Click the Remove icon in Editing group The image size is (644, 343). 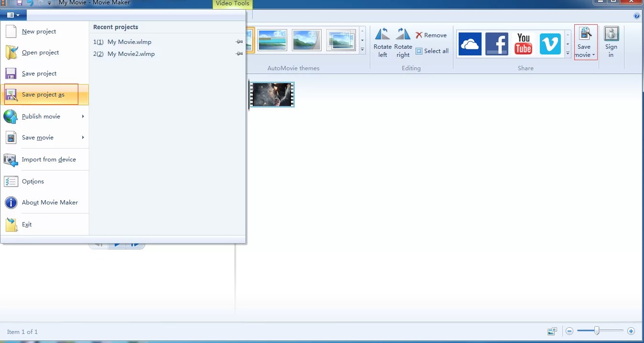[x=431, y=34]
